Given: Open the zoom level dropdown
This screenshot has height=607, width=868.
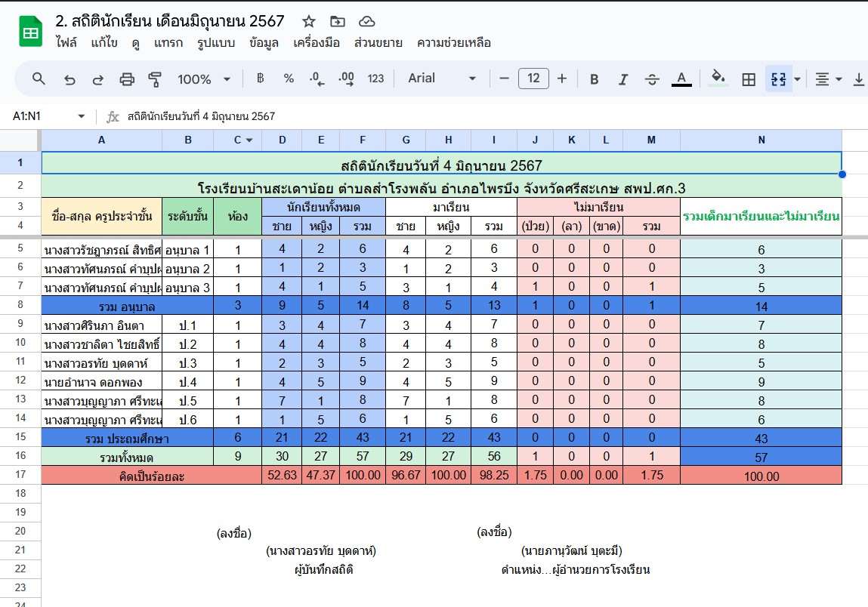Looking at the screenshot, I should click(203, 79).
